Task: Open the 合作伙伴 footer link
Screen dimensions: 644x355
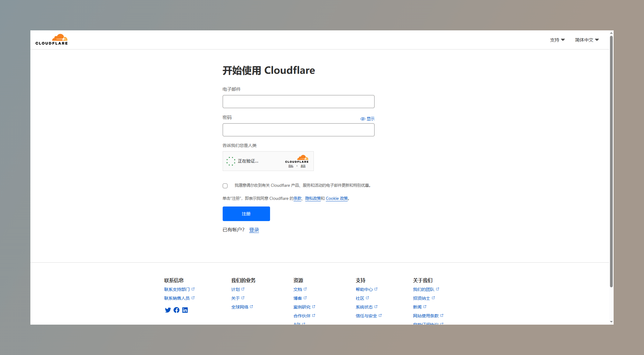Action: [x=304, y=316]
